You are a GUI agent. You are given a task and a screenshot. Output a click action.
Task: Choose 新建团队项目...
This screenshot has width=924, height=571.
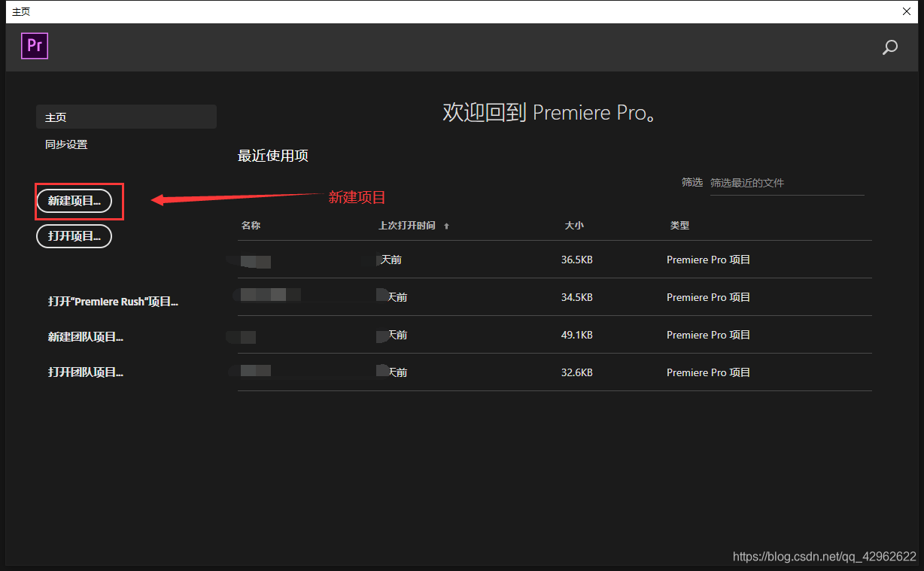tap(86, 337)
